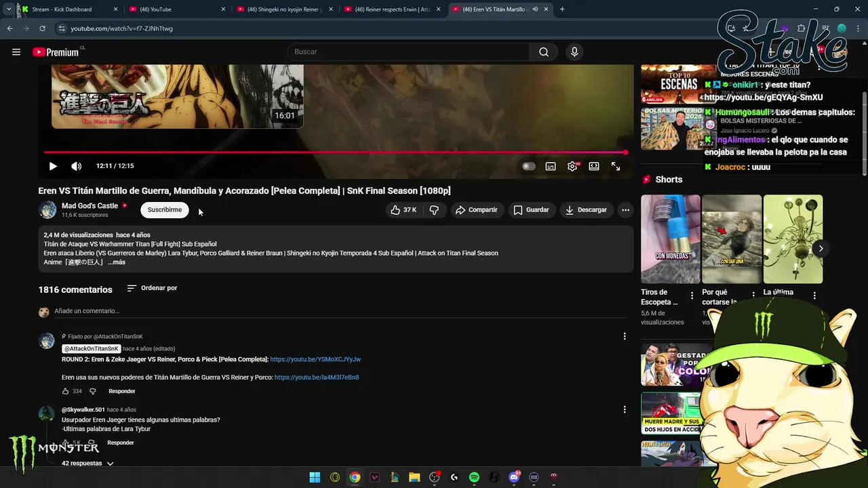Toggle subtitles in the player

click(x=551, y=166)
